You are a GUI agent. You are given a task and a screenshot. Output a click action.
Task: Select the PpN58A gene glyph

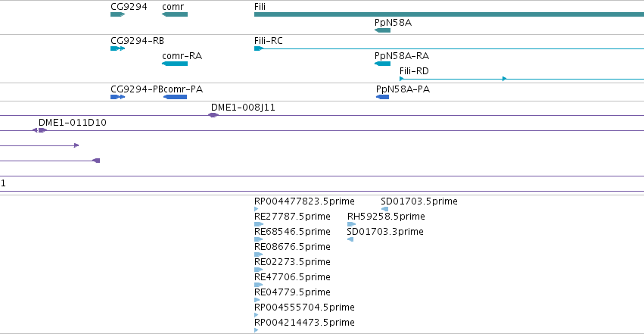(382, 30)
